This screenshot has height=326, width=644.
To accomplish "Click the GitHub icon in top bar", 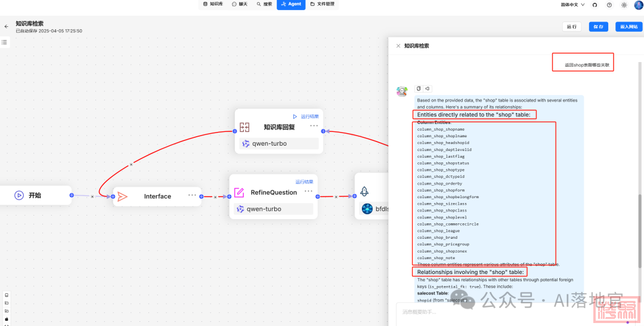I will (x=594, y=5).
